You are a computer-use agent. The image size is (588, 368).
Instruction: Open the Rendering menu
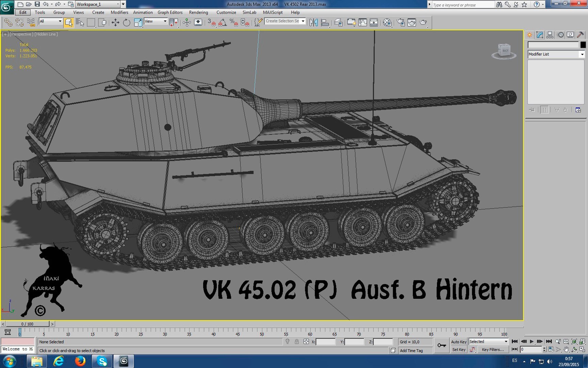pyautogui.click(x=198, y=12)
